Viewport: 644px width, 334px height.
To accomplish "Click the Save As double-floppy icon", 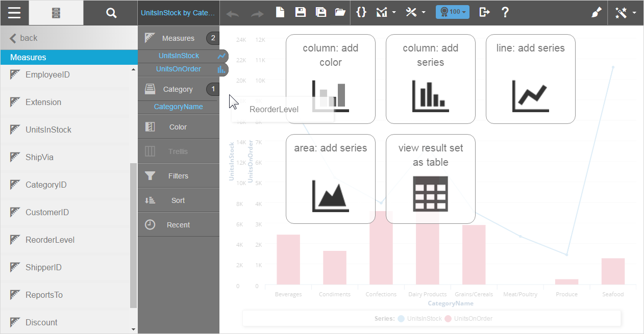I will pyautogui.click(x=320, y=13).
